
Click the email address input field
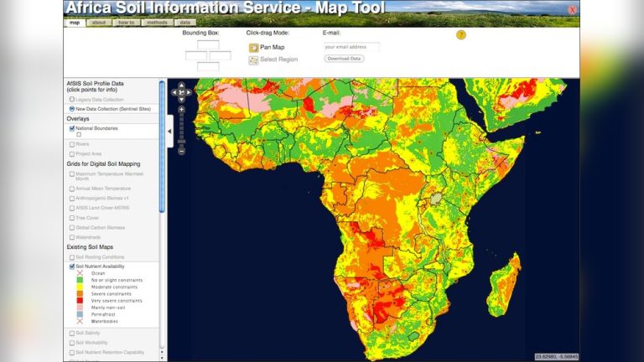(x=352, y=47)
